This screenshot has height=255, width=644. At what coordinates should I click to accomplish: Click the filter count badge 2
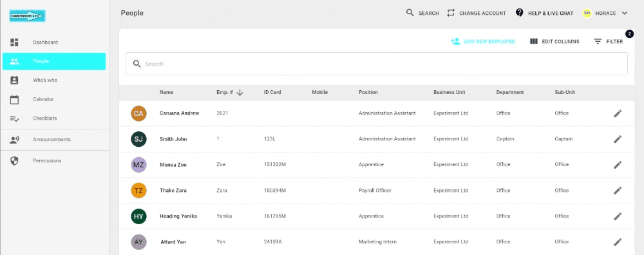coord(630,33)
